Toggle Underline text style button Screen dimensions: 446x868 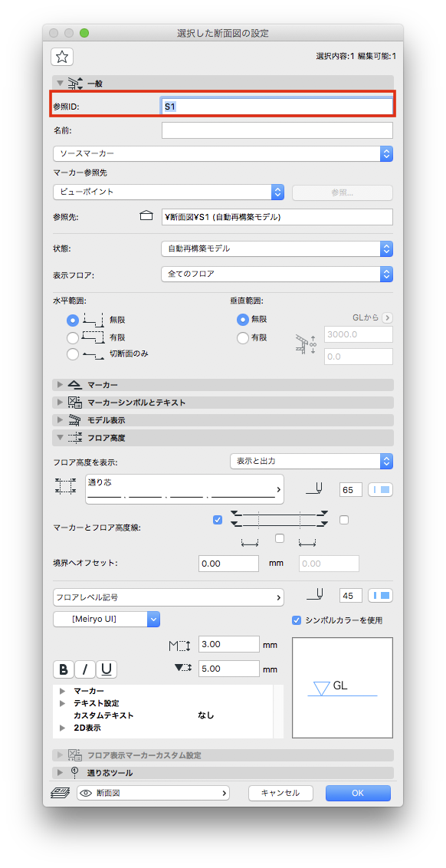[x=107, y=669]
